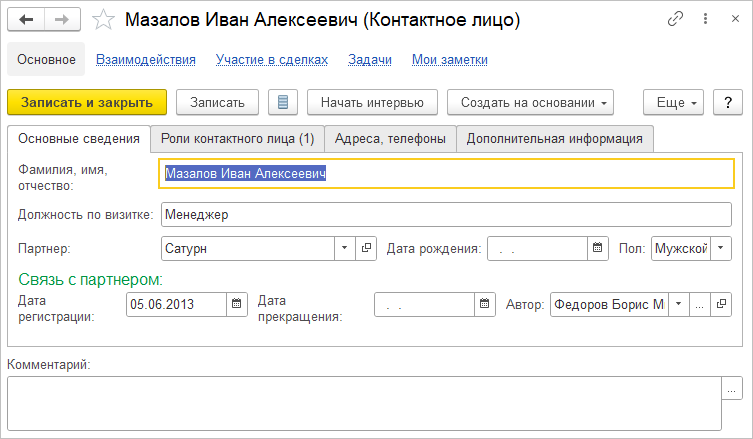Open the Партнер record Сатурн
The height and width of the screenshot is (439, 753).
tap(366, 248)
